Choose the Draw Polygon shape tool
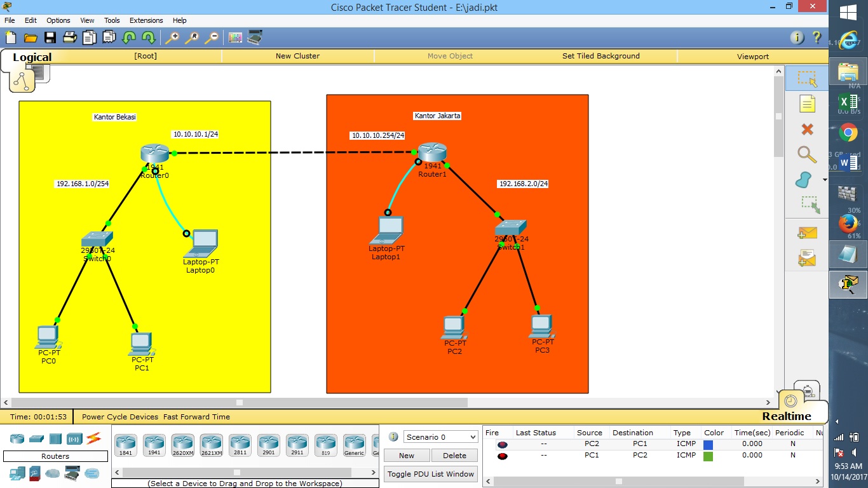The width and height of the screenshot is (868, 488). [804, 180]
